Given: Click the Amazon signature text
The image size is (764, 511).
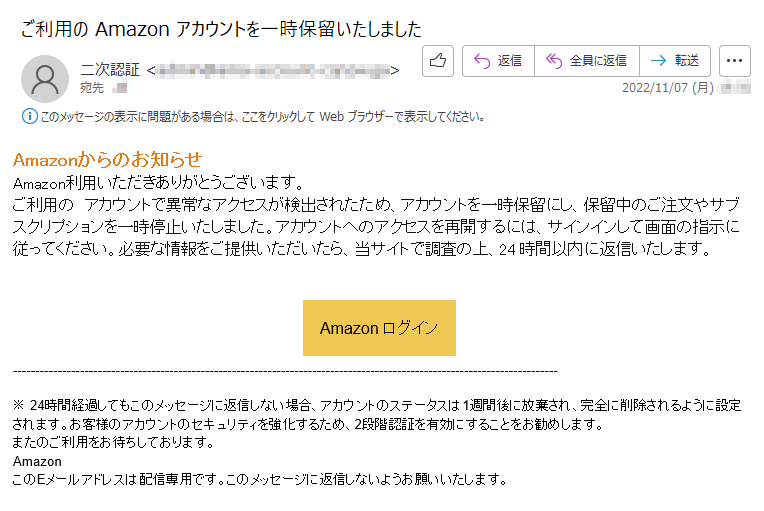Looking at the screenshot, I should coord(37,461).
